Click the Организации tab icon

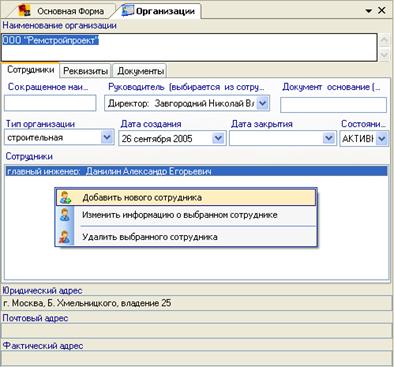click(127, 10)
